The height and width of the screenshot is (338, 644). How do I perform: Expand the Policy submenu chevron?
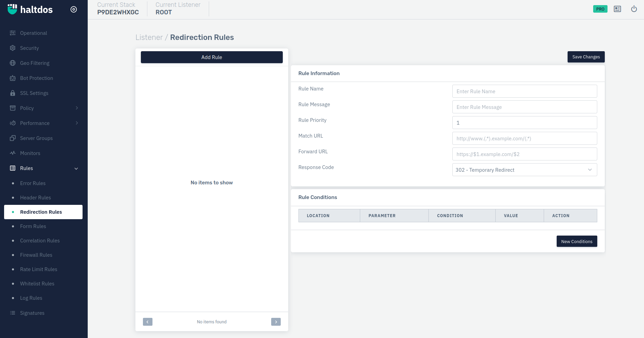[x=77, y=108]
